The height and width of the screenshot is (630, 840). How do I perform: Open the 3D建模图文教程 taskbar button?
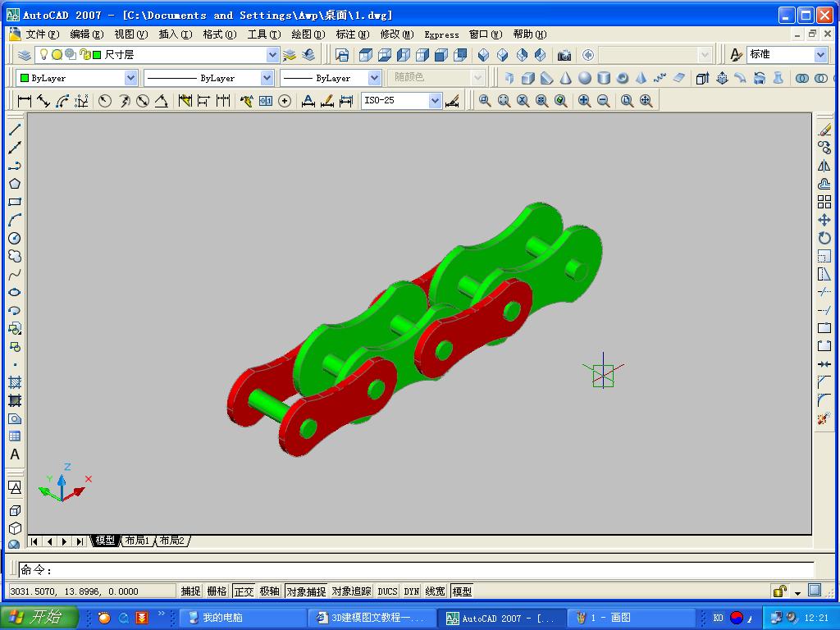[373, 618]
